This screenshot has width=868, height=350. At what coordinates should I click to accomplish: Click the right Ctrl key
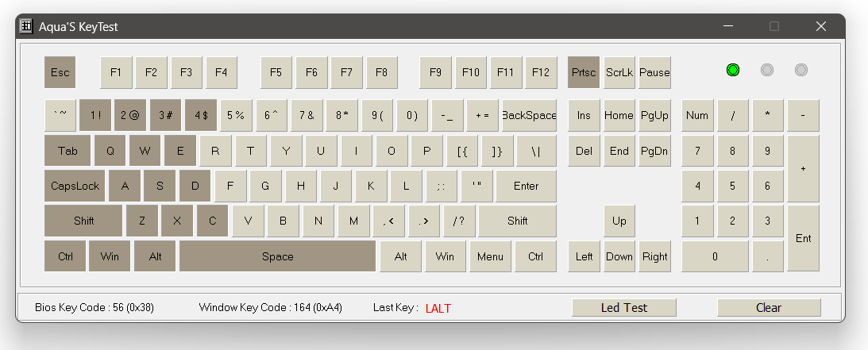(x=535, y=256)
